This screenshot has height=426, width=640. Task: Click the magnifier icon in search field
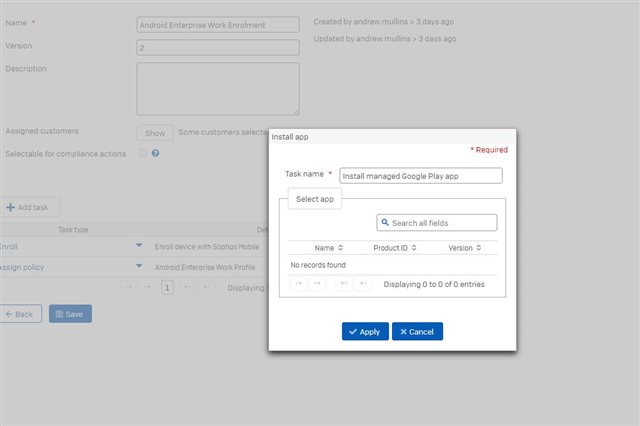click(x=385, y=222)
